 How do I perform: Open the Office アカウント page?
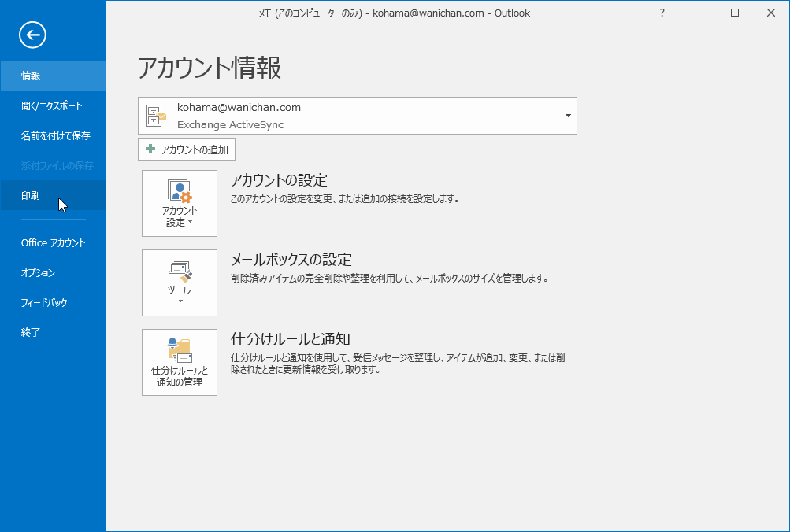coord(53,242)
